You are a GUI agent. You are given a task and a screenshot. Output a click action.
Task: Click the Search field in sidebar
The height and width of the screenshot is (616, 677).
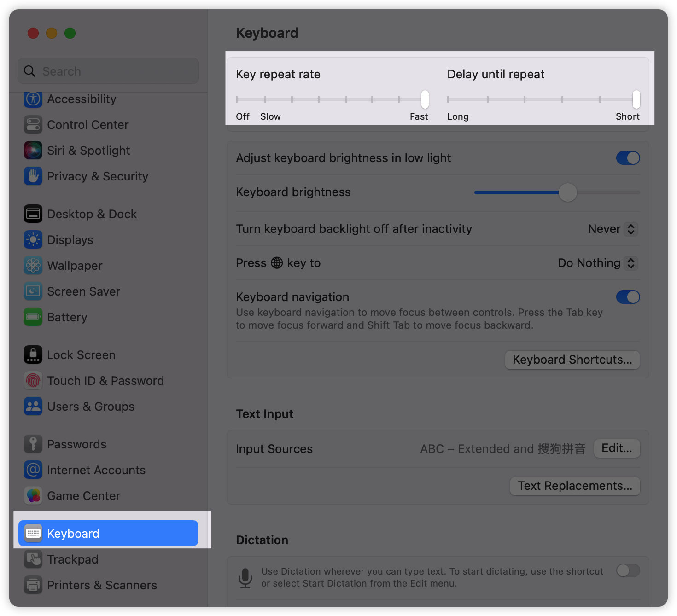pyautogui.click(x=108, y=71)
